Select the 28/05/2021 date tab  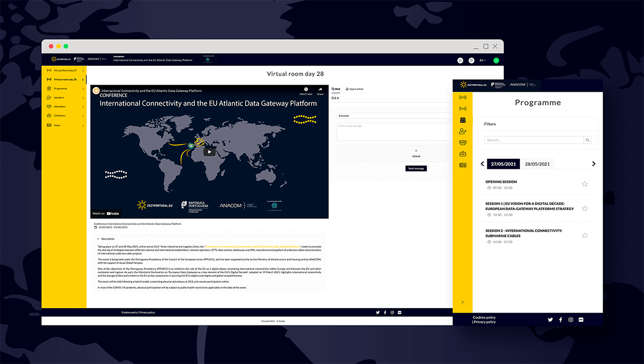537,164
